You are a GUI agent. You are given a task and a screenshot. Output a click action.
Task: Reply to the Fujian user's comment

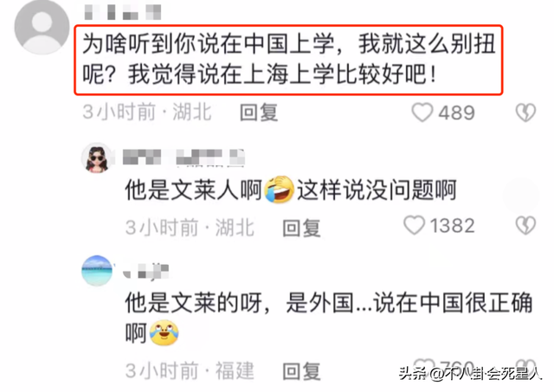[x=301, y=371]
